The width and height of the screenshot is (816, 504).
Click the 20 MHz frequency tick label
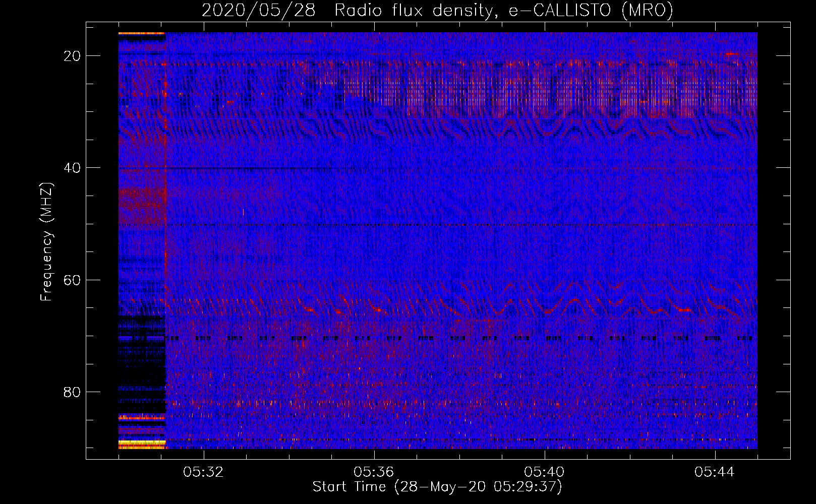click(72, 55)
